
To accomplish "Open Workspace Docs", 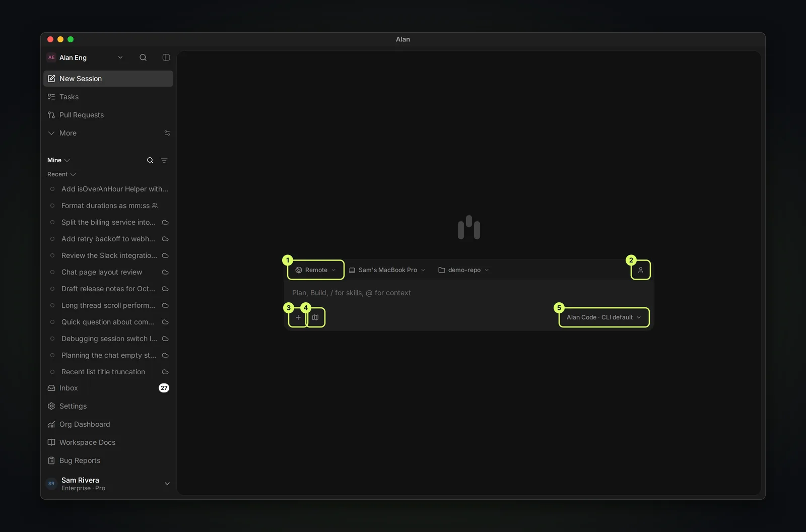I will pyautogui.click(x=108, y=442).
